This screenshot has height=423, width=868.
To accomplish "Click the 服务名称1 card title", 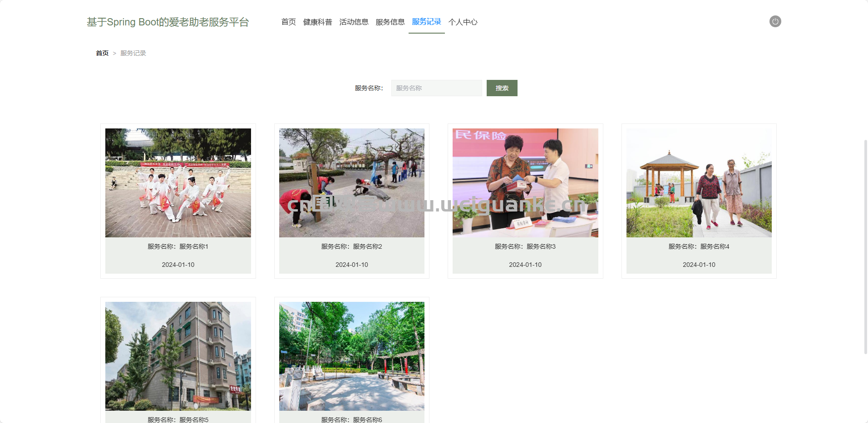I will point(178,246).
